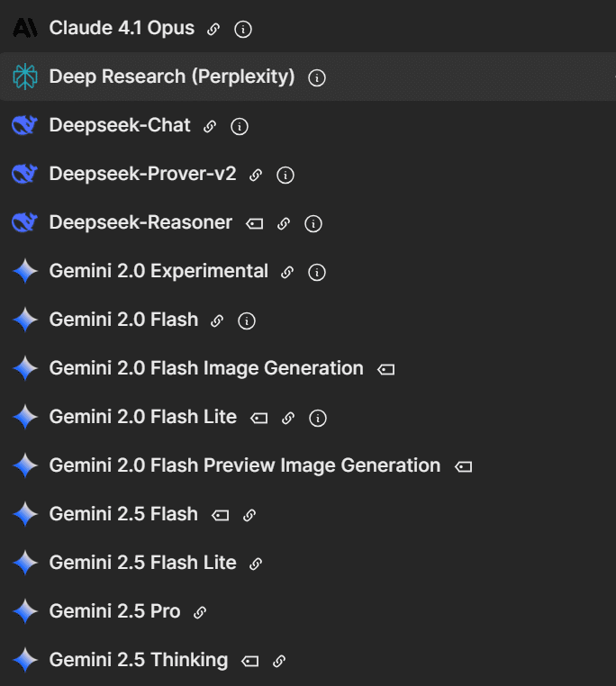Click the info icon beside Claude 4.1 Opus

click(243, 29)
